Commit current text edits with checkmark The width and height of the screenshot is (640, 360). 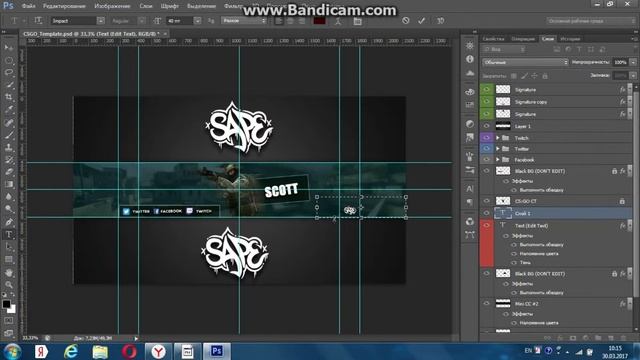pyautogui.click(x=422, y=20)
